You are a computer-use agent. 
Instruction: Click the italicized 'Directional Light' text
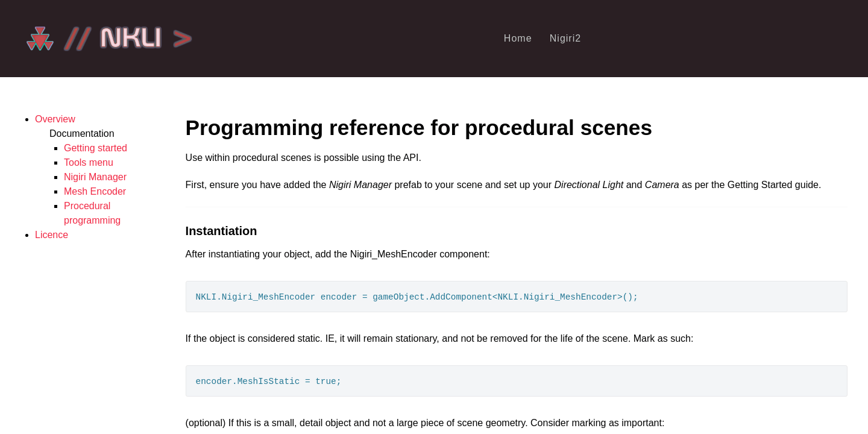click(589, 184)
